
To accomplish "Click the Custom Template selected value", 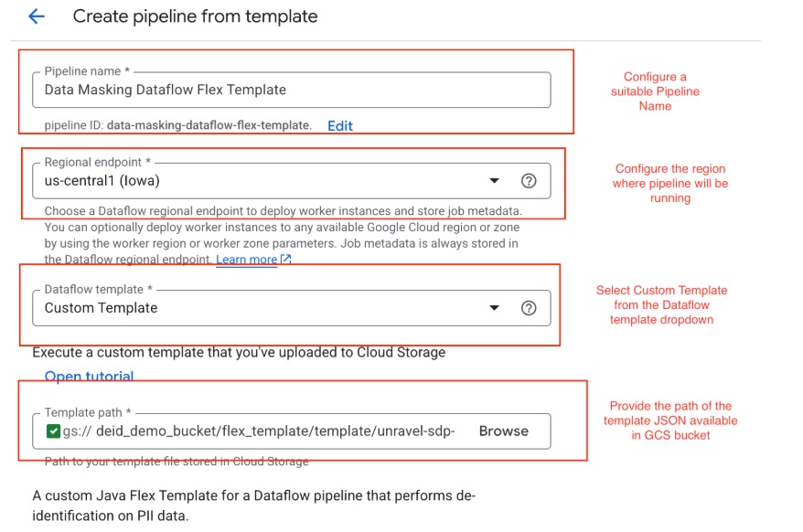I will (x=101, y=308).
